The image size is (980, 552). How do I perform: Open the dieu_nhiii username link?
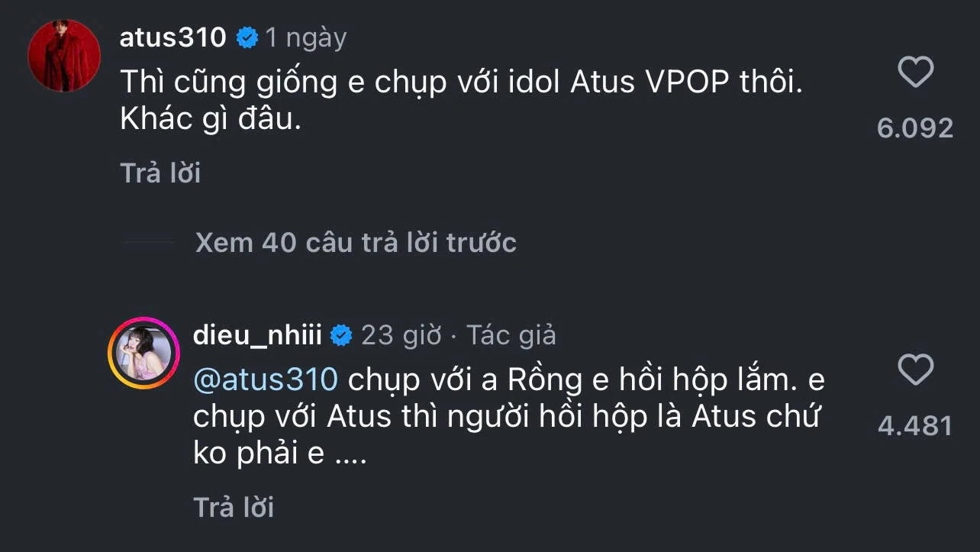tap(258, 335)
